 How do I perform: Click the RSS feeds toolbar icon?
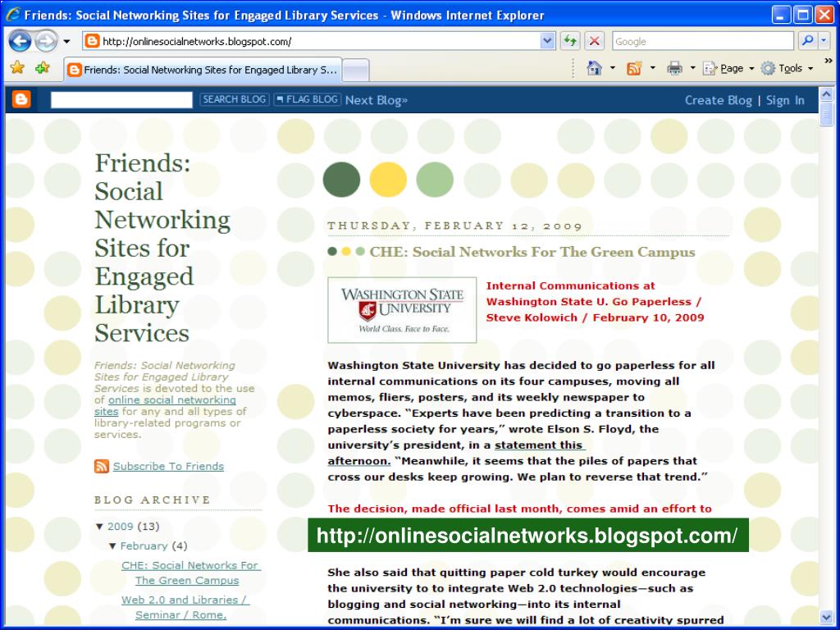click(634, 68)
